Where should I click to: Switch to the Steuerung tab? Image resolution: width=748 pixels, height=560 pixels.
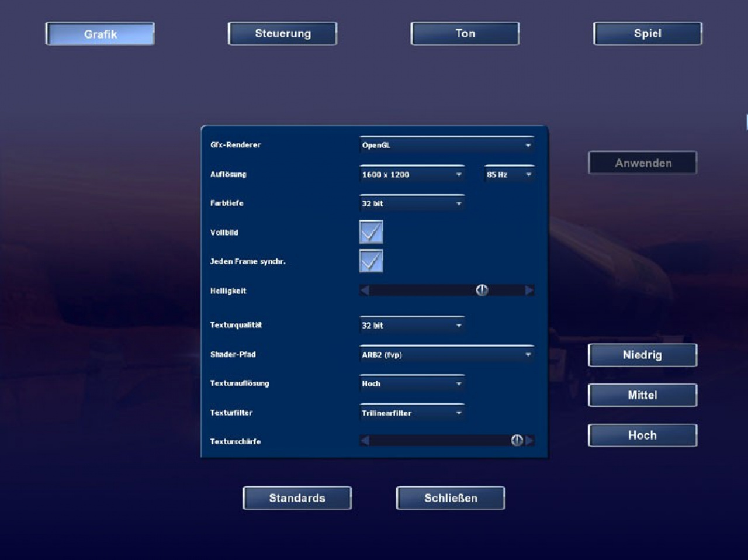(x=283, y=33)
